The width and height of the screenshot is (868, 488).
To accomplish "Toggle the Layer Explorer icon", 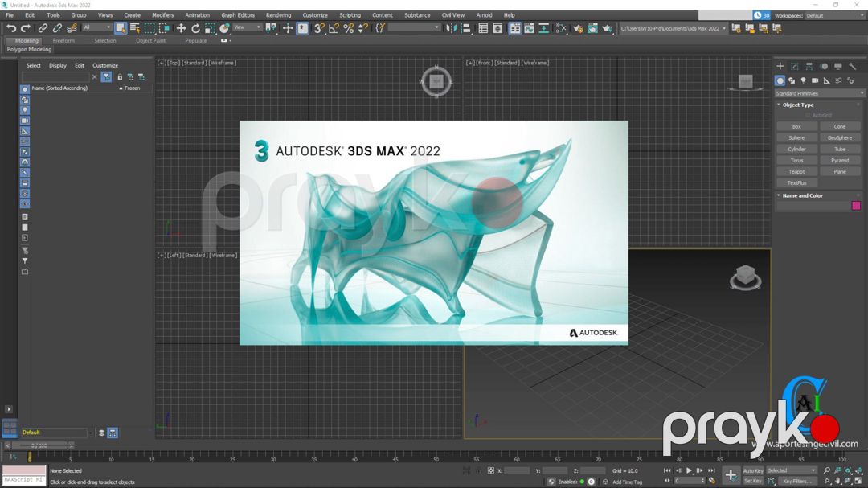I will (x=497, y=28).
